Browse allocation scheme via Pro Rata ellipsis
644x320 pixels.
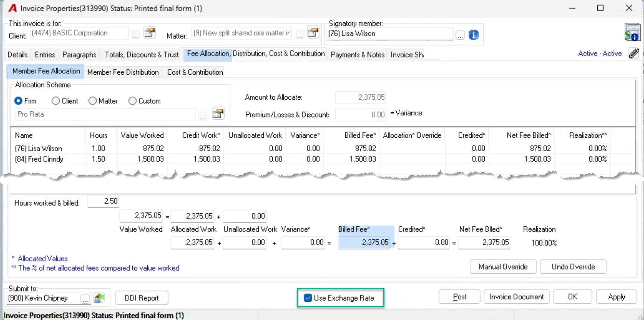(202, 116)
